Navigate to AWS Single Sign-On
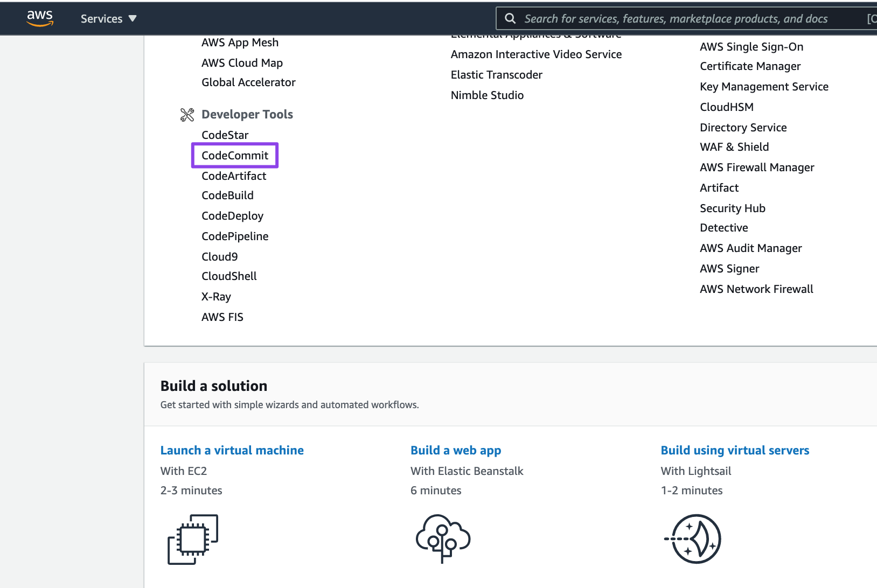877x588 pixels. pos(751,46)
